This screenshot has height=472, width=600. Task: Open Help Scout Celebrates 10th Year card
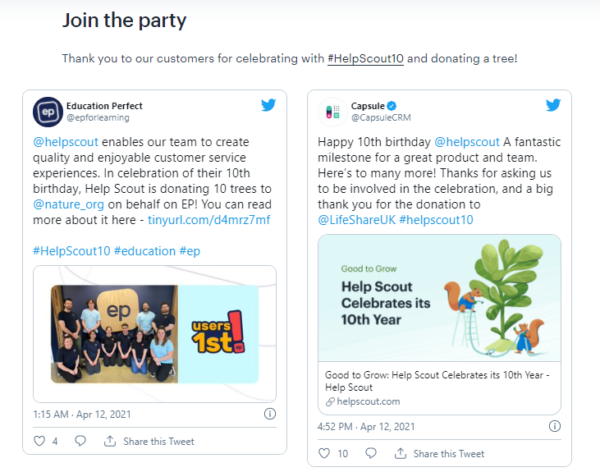[x=439, y=325]
